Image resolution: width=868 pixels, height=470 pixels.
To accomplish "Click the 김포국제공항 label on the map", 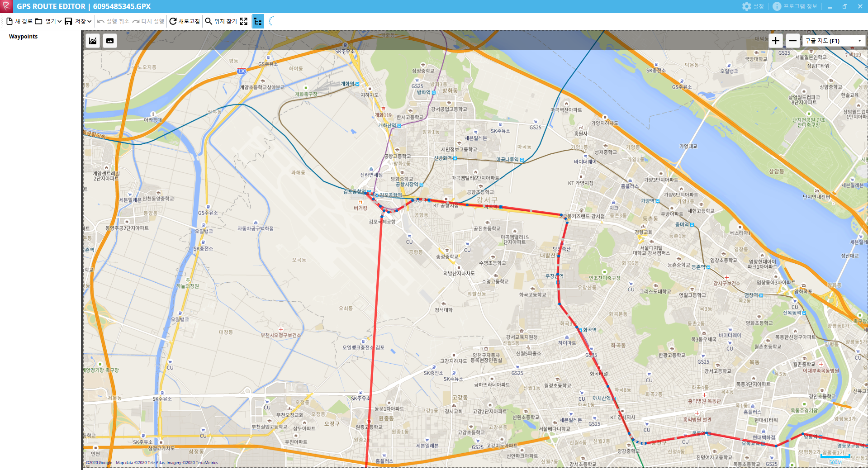I will click(382, 222).
